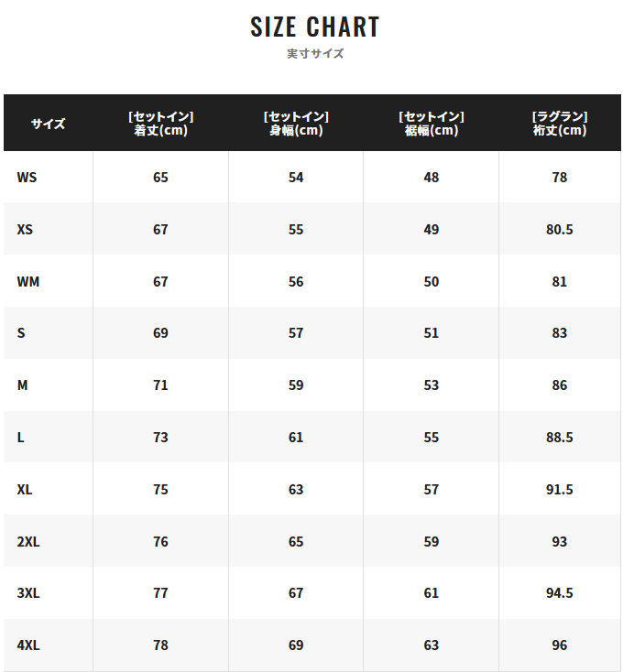The width and height of the screenshot is (623, 672).
Task: Click the セットイン 身幅(cm) column header
Action: point(296,123)
